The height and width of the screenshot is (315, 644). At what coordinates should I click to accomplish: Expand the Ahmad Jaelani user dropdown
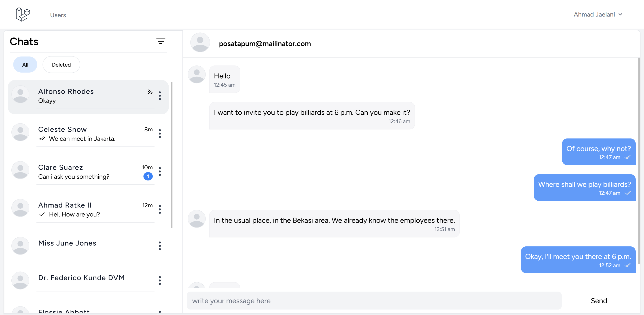click(597, 15)
